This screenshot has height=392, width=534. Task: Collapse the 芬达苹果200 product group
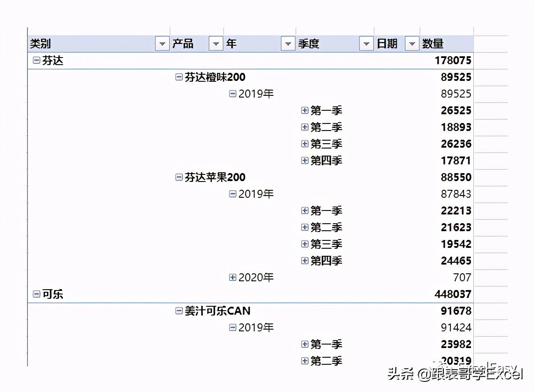(179, 178)
